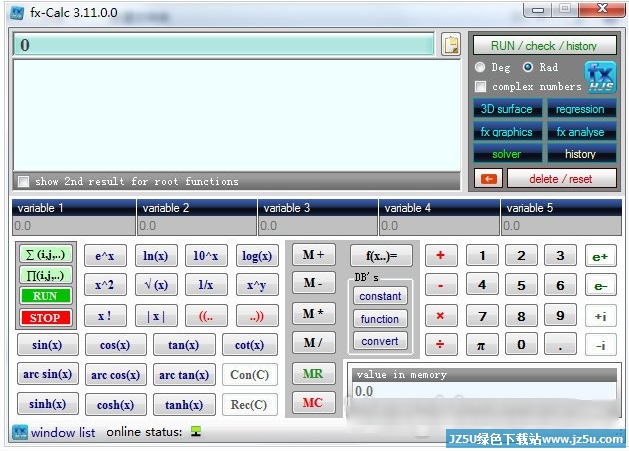Click the e- exponent button
Image resolution: width=629 pixels, height=451 pixels.
click(600, 286)
